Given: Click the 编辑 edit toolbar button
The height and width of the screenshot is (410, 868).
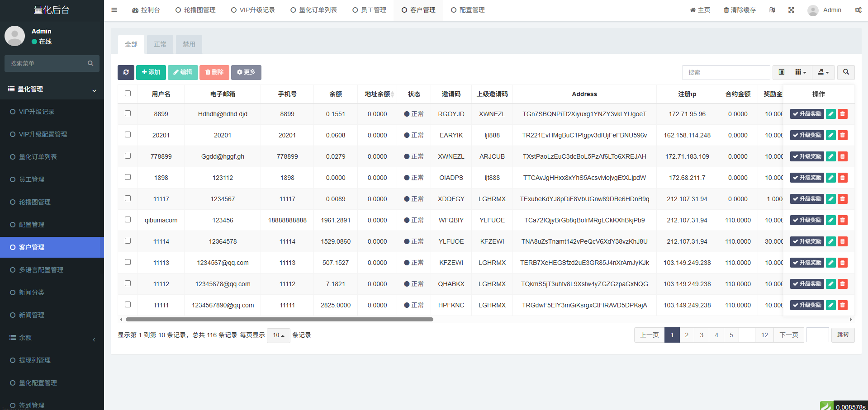Looking at the screenshot, I should pyautogui.click(x=183, y=72).
